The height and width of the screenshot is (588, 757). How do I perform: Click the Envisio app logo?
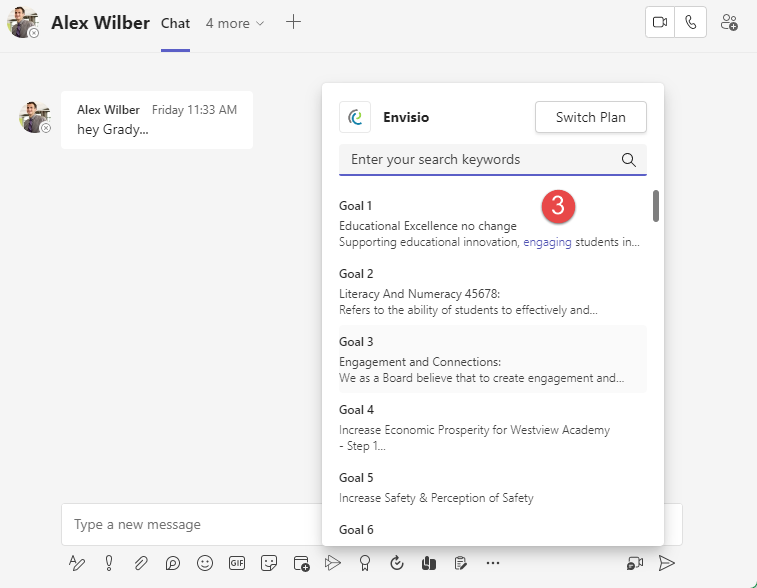355,117
